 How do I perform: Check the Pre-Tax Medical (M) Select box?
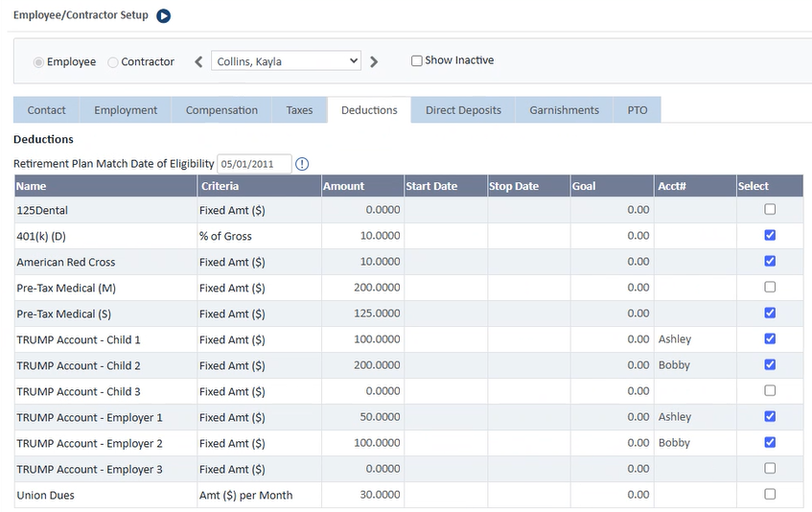click(770, 287)
